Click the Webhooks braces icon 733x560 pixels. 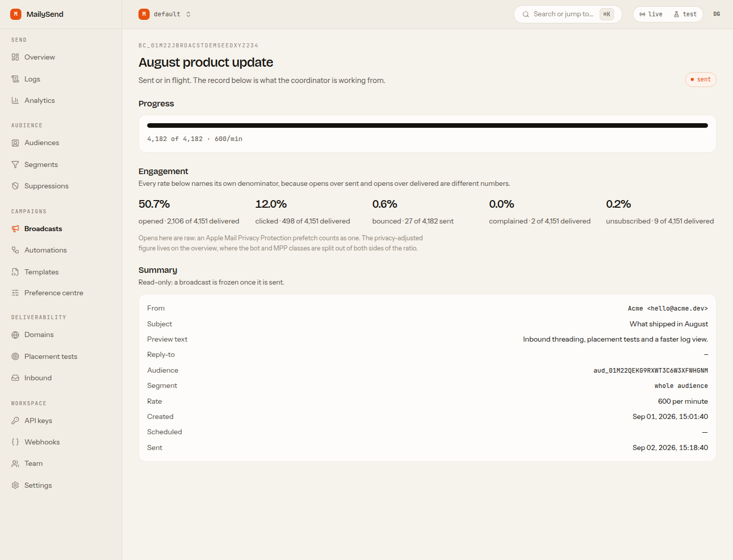15,442
